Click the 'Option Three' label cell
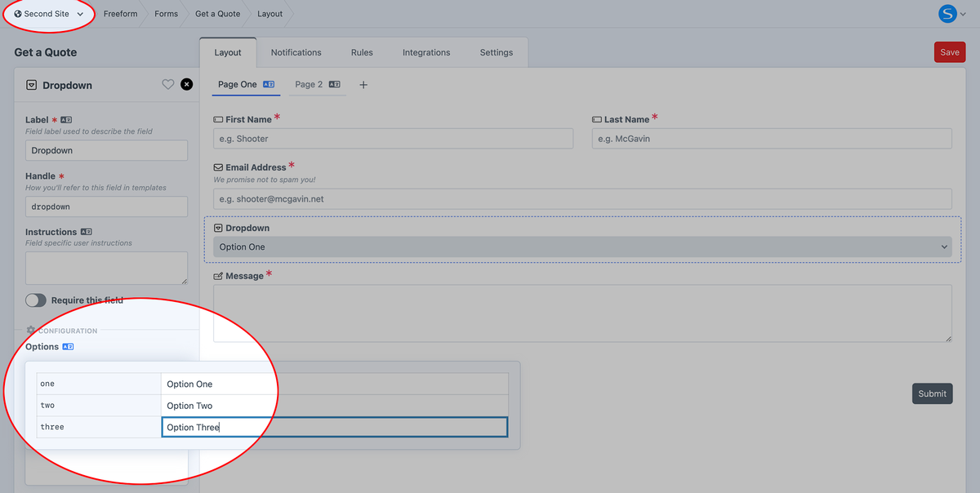The height and width of the screenshot is (493, 980). coord(335,427)
